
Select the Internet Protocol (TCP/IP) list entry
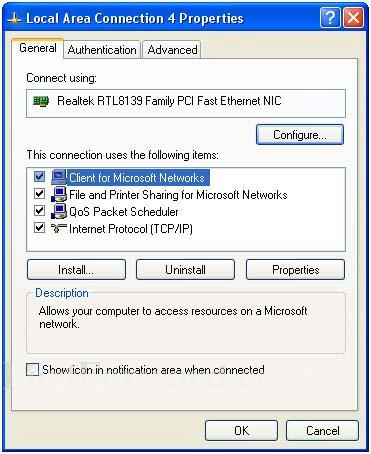pyautogui.click(x=131, y=229)
